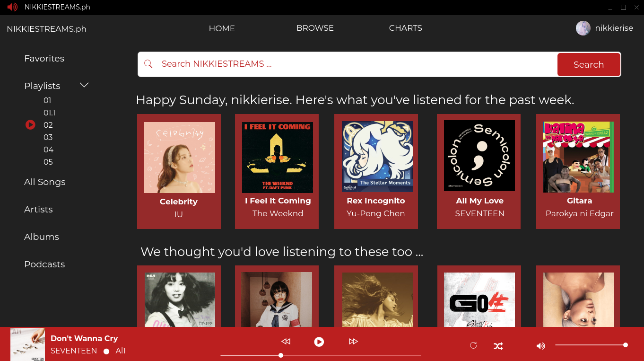This screenshot has height=361, width=644.
Task: Click the red Search button
Action: (x=589, y=64)
